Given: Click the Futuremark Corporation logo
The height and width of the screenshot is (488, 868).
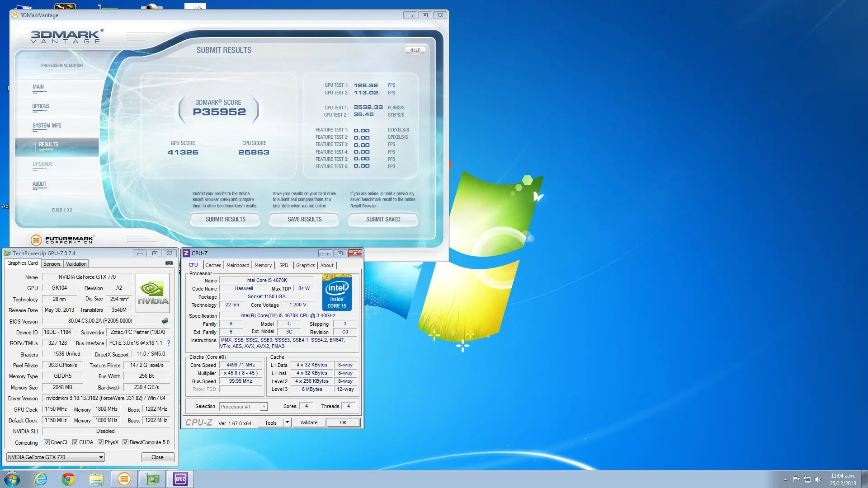Looking at the screenshot, I should coord(62,239).
